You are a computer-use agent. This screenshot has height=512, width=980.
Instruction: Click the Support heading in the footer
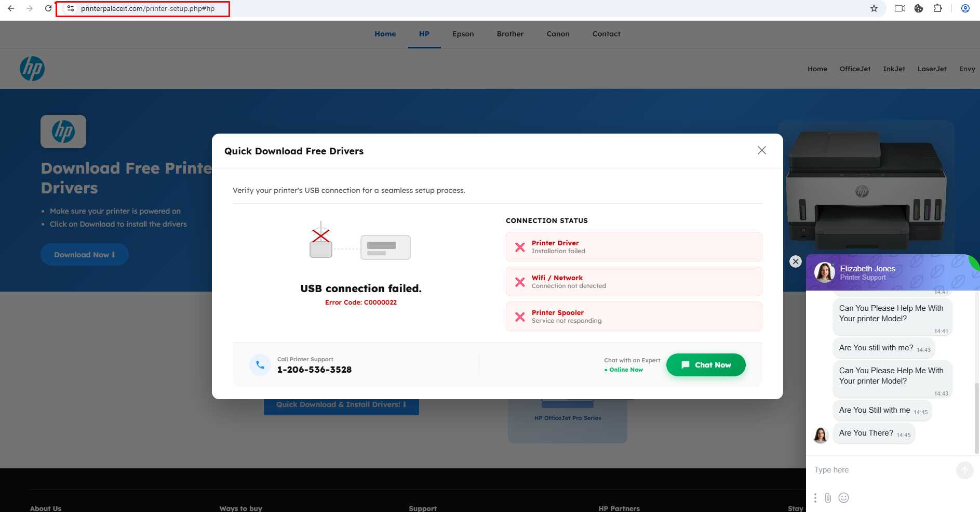coord(423,508)
